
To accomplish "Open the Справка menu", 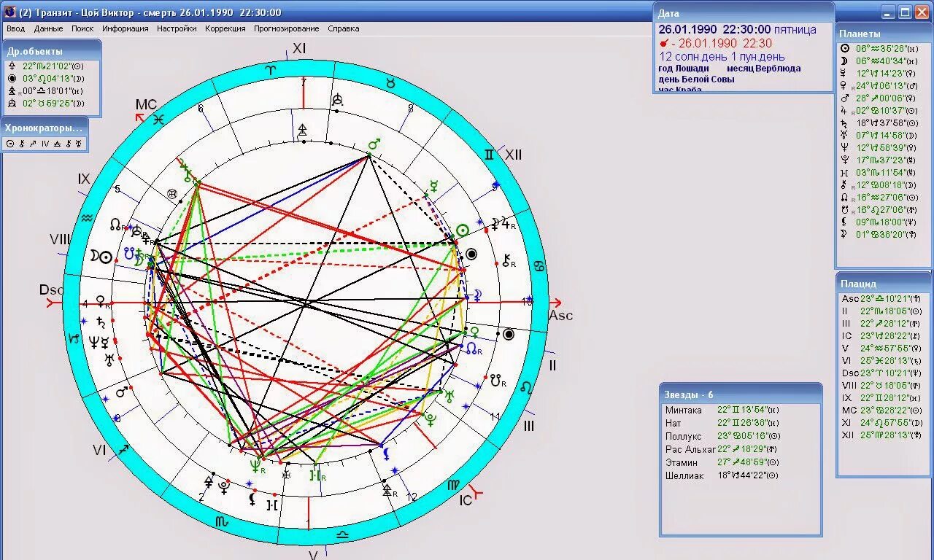I will [344, 28].
